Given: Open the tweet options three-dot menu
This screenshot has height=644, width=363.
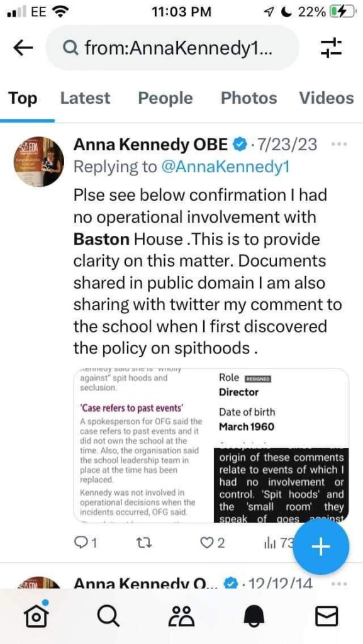Looking at the screenshot, I should coord(339,144).
